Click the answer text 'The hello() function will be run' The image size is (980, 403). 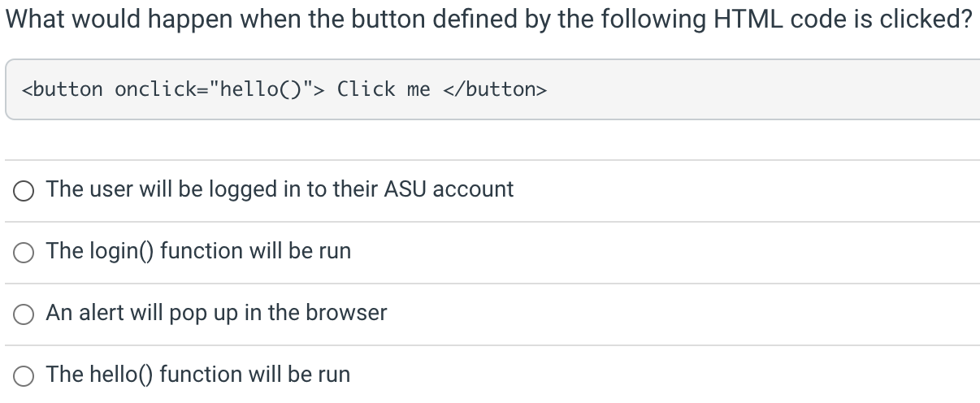point(198,375)
